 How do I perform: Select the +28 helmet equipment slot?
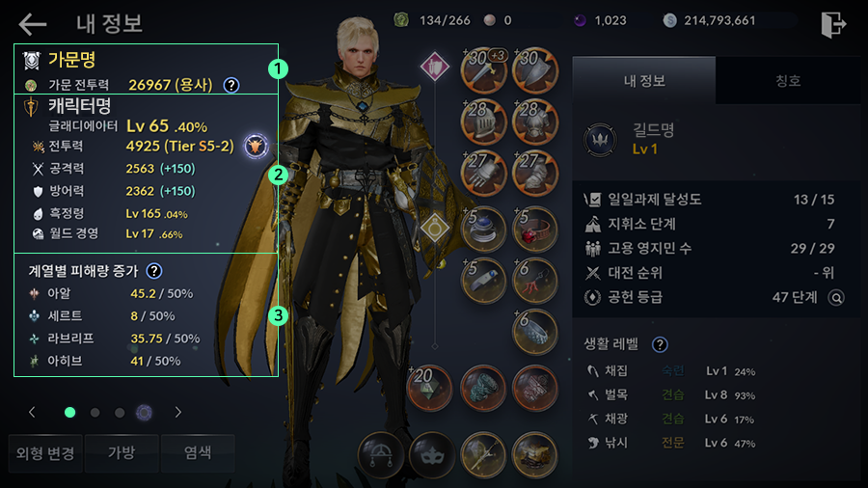[x=484, y=122]
